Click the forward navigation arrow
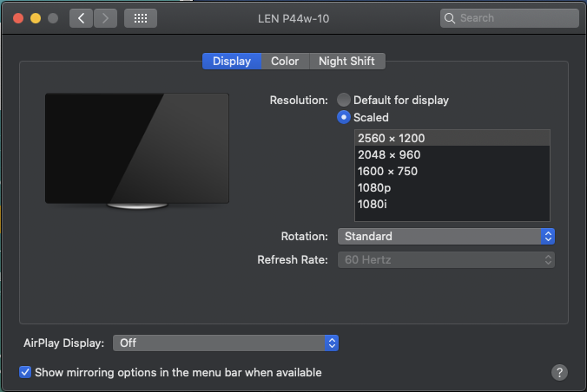The width and height of the screenshot is (587, 392). pos(105,17)
